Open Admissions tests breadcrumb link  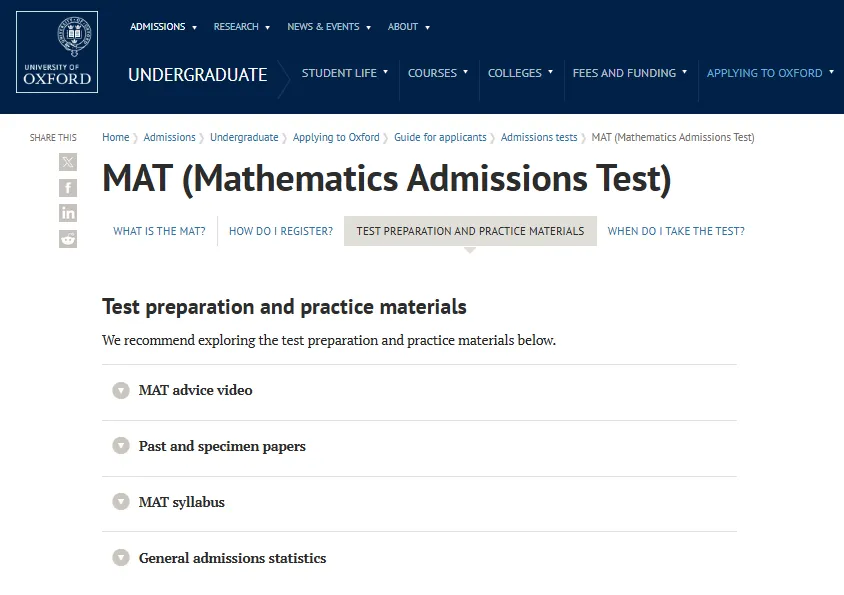coord(539,137)
